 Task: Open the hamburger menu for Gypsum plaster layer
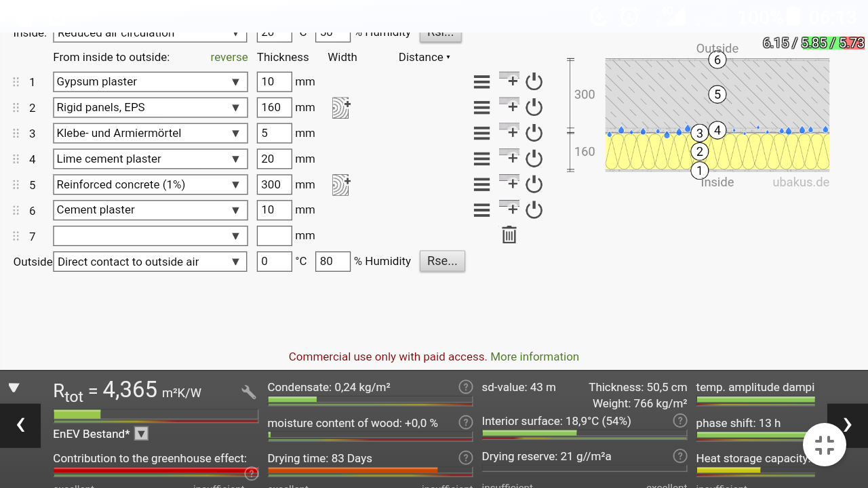[x=481, y=82]
